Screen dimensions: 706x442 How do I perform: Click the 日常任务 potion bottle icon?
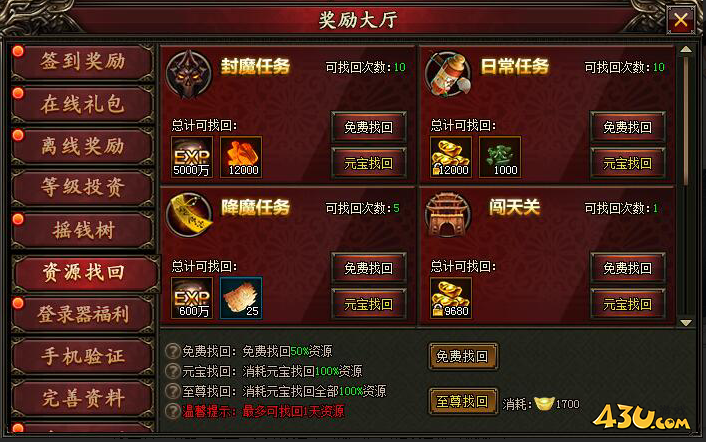click(448, 74)
